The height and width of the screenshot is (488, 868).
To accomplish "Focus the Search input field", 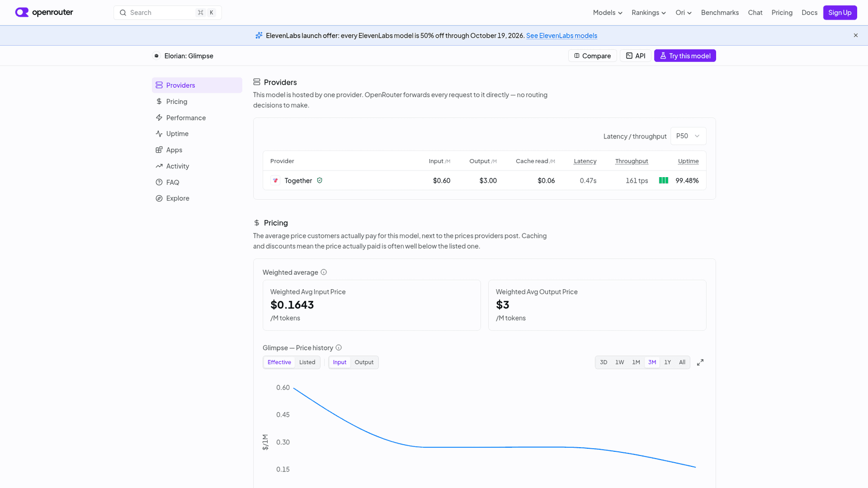I will pos(167,12).
